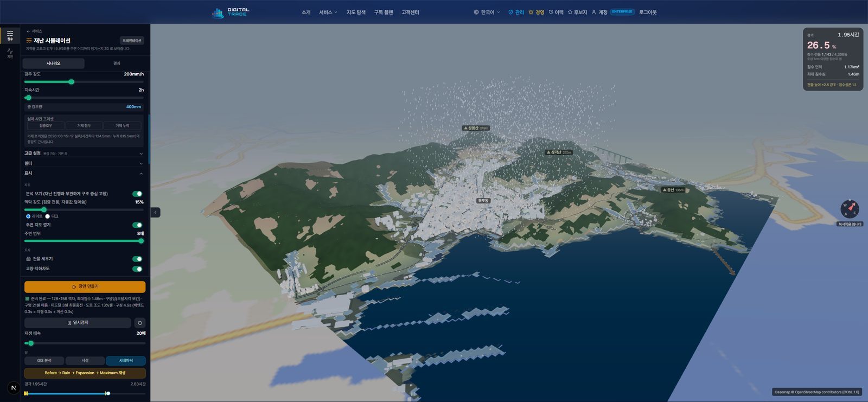Viewport: 868px width, 402px height.
Task: Select the GIS 분석 view tab
Action: click(44, 361)
